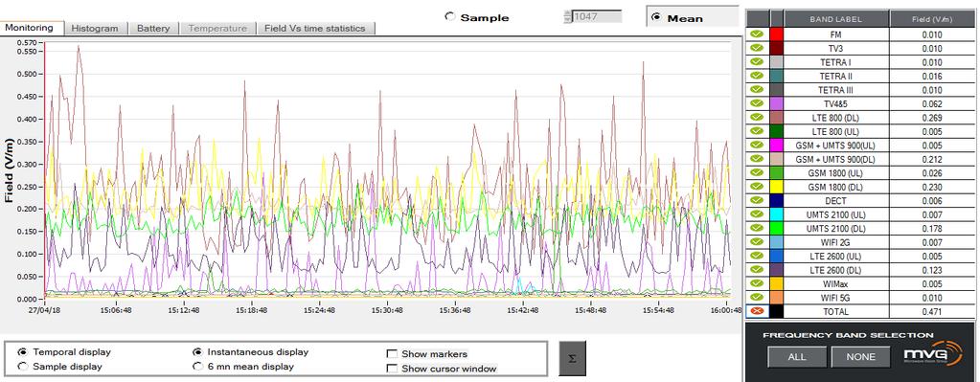Click the orange WIFI 5G color swatch

(776, 297)
